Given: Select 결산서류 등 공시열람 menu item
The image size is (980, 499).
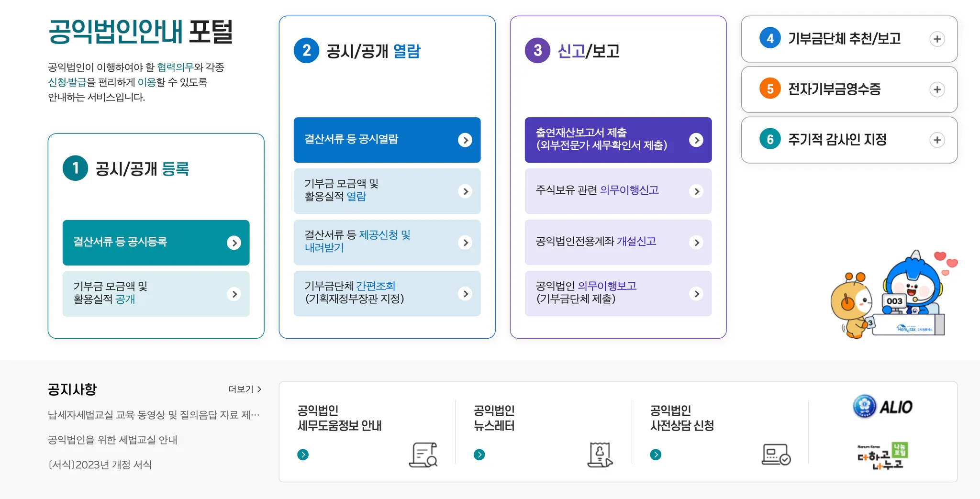Looking at the screenshot, I should (x=387, y=140).
